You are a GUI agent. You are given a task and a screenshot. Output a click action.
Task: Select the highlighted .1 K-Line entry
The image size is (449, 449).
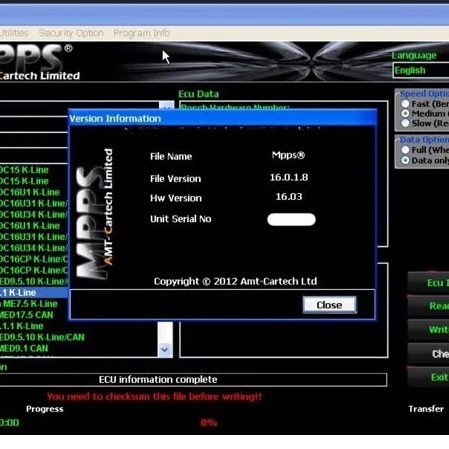tap(34, 293)
